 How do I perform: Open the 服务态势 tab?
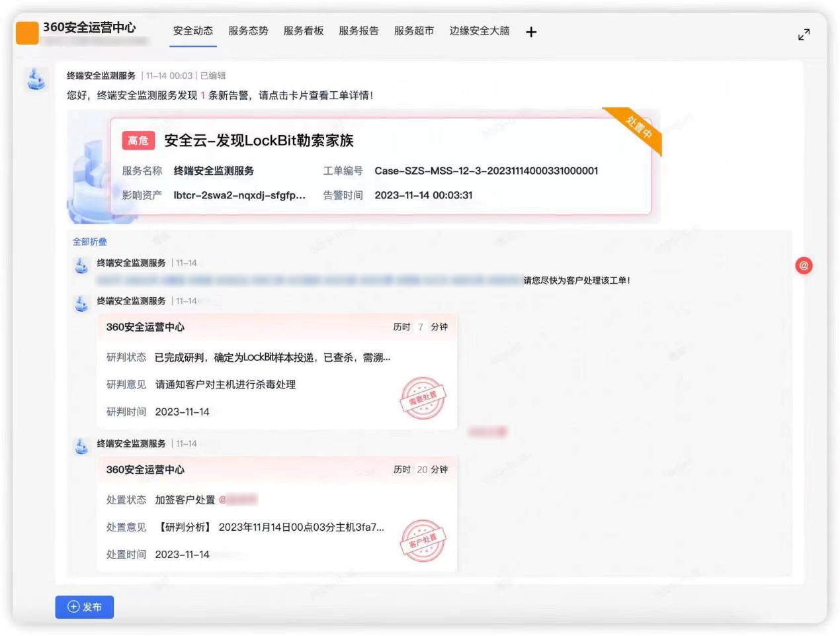point(248,31)
